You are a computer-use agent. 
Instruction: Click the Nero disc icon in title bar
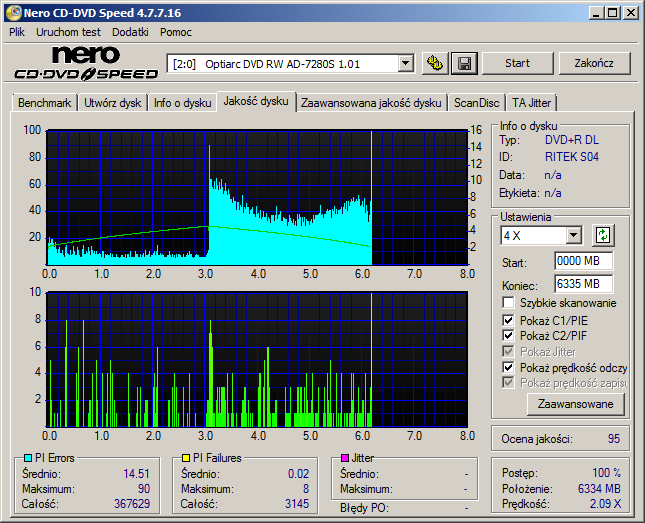click(x=13, y=13)
